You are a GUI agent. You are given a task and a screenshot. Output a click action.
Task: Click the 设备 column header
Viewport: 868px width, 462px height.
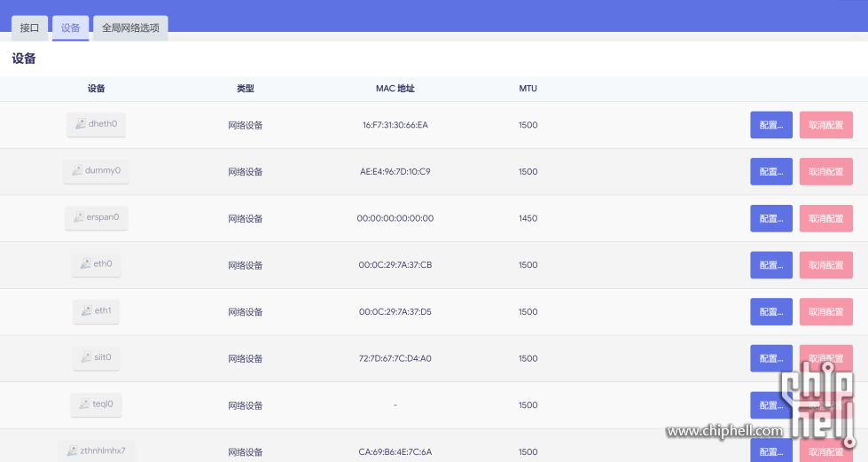pyautogui.click(x=97, y=88)
